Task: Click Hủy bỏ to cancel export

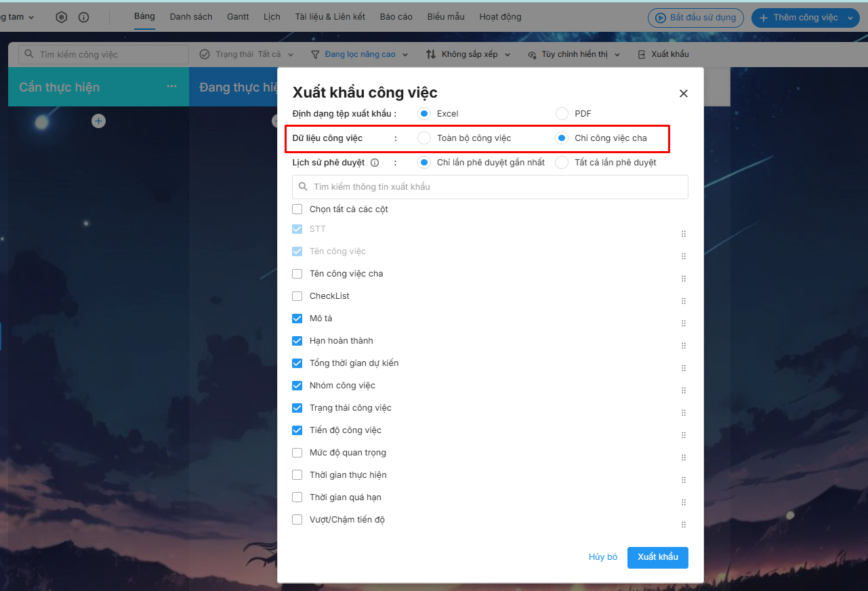Action: click(603, 557)
